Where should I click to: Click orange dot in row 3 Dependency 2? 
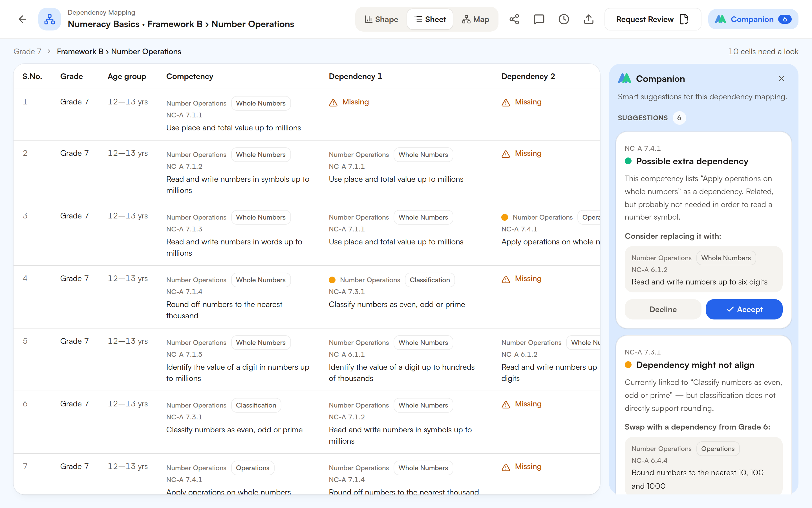(x=505, y=217)
